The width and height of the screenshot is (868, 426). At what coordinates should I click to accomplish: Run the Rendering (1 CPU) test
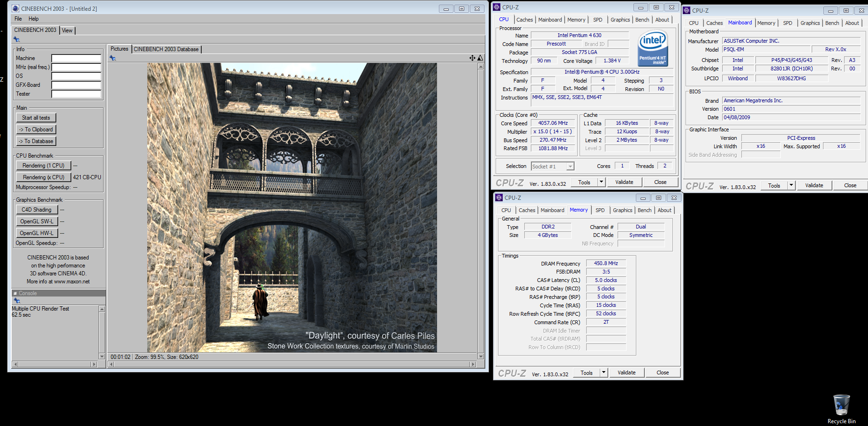[x=44, y=166]
